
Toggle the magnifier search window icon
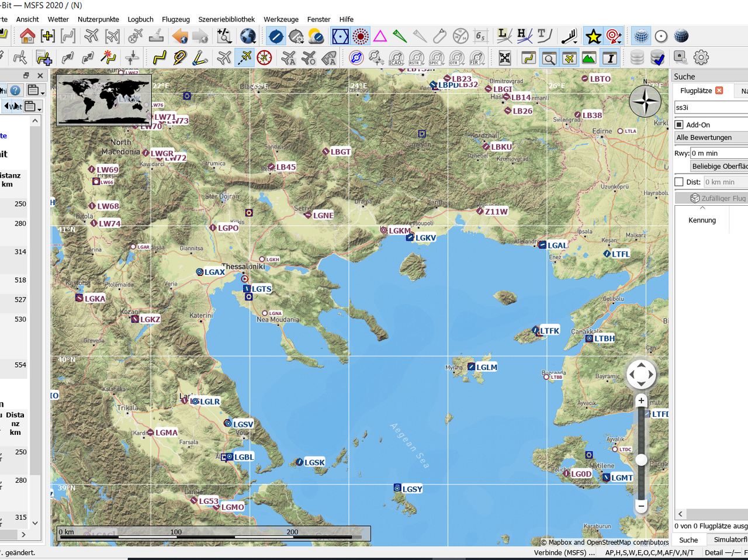549,57
